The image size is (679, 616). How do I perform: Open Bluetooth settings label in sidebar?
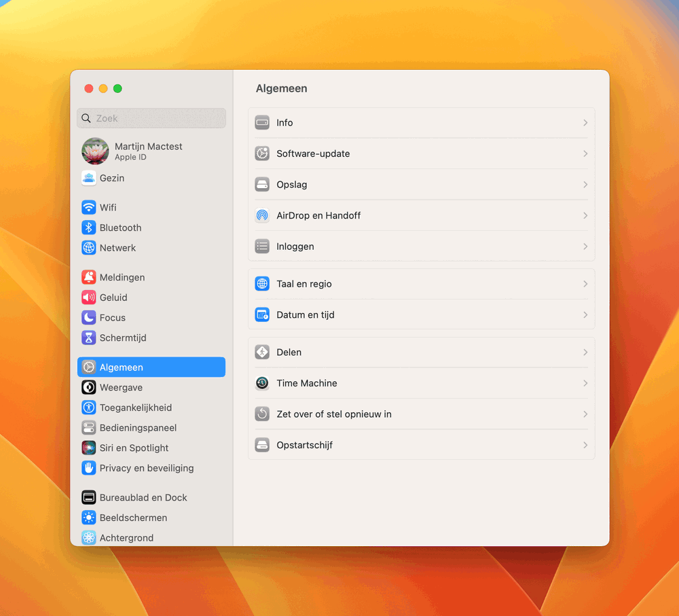pos(120,228)
